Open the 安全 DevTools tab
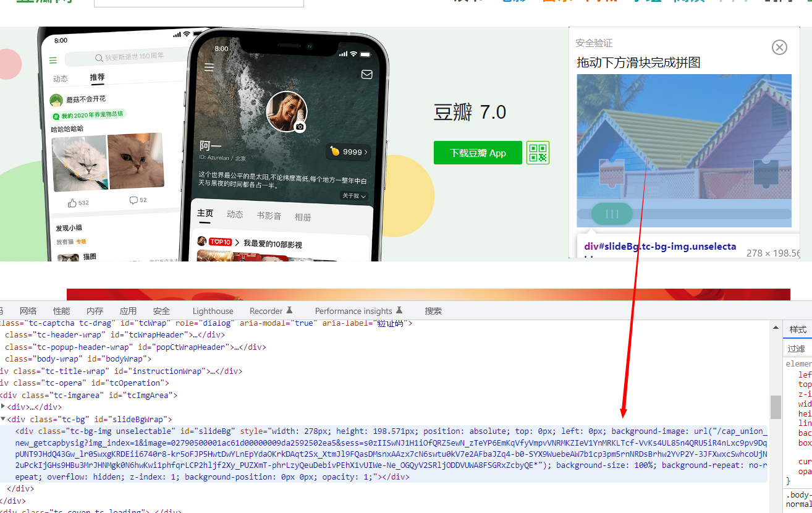Image resolution: width=812 pixels, height=513 pixels. point(161,311)
